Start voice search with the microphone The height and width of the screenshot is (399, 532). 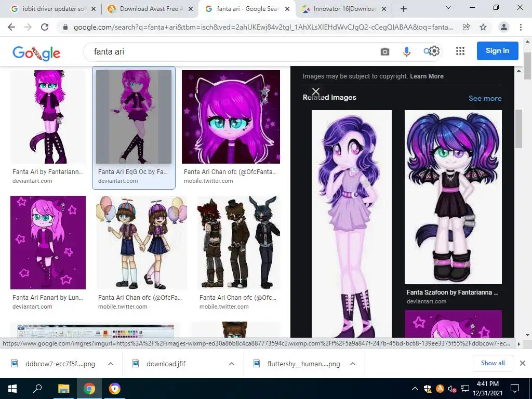pos(406,51)
